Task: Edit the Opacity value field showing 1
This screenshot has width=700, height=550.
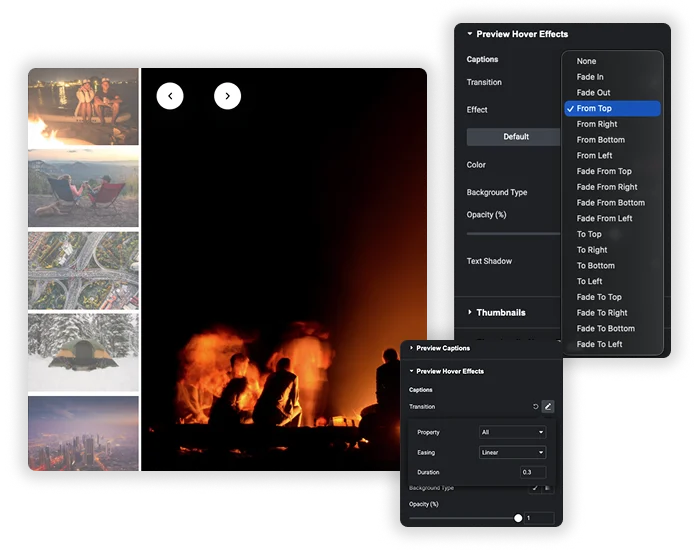Action: click(x=539, y=518)
